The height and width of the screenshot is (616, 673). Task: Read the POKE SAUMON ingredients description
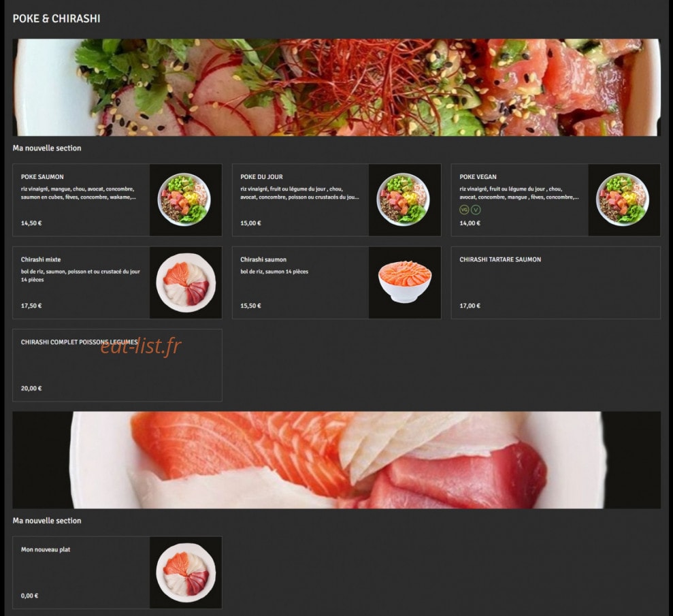78,193
